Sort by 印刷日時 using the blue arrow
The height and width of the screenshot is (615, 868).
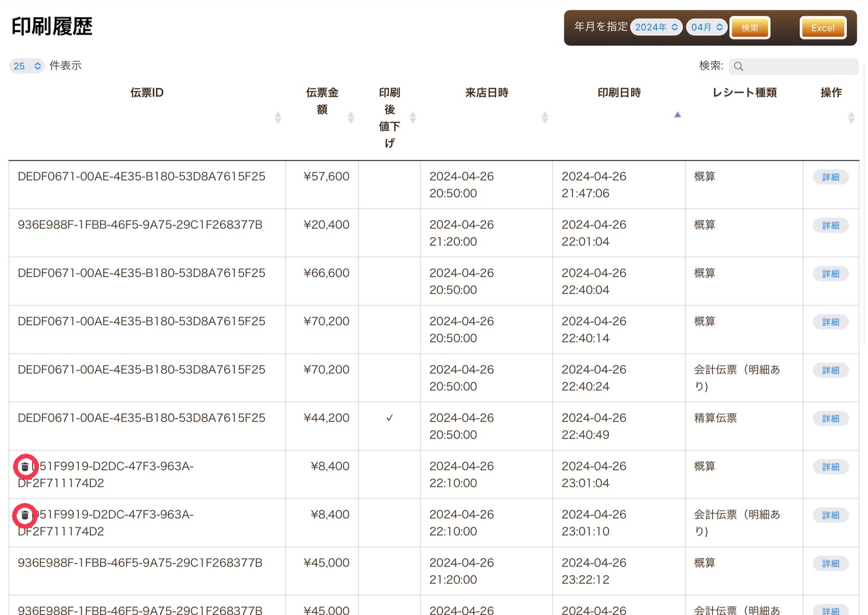click(x=677, y=115)
